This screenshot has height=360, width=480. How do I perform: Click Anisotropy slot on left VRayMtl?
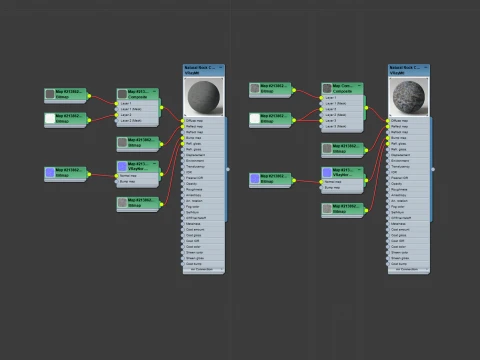pos(204,195)
